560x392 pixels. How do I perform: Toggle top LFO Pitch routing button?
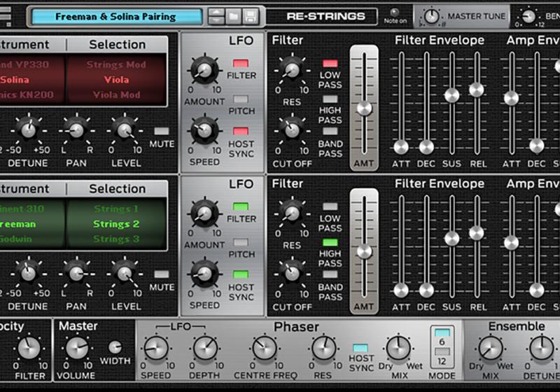click(x=241, y=99)
